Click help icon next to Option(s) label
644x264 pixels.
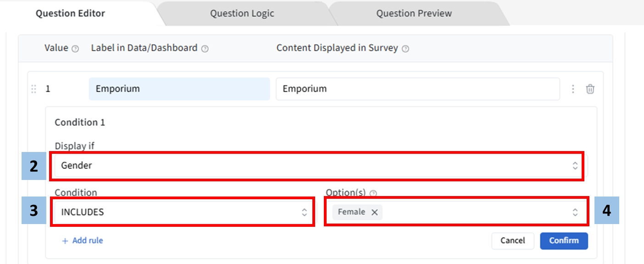pos(373,193)
